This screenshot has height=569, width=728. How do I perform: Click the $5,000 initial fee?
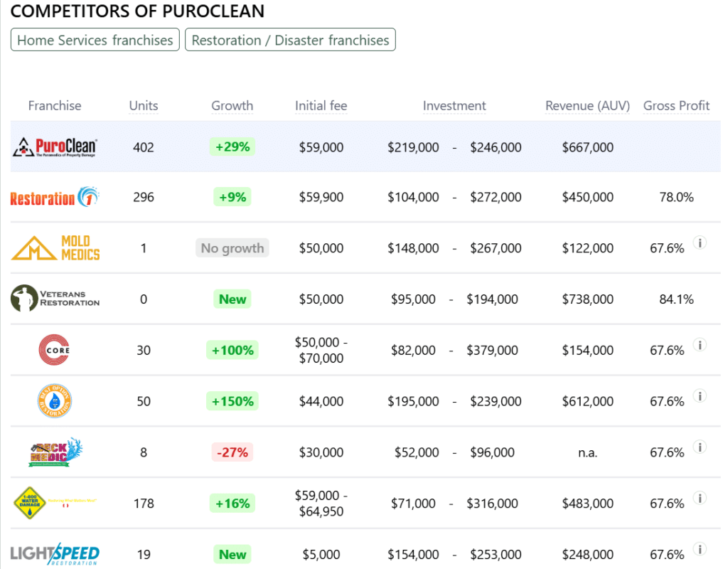coord(321,555)
